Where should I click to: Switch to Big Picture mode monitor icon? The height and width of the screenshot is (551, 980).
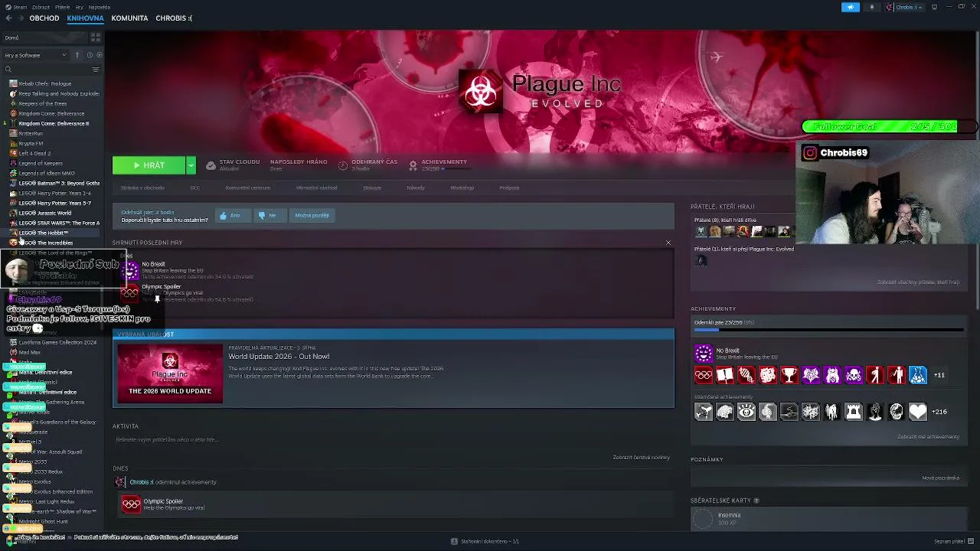point(934,7)
